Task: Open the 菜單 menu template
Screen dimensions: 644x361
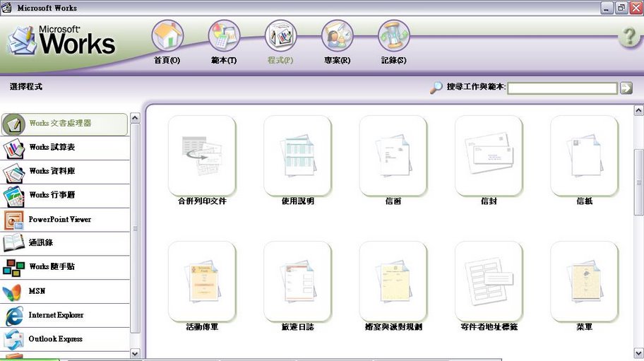Action: tap(584, 282)
